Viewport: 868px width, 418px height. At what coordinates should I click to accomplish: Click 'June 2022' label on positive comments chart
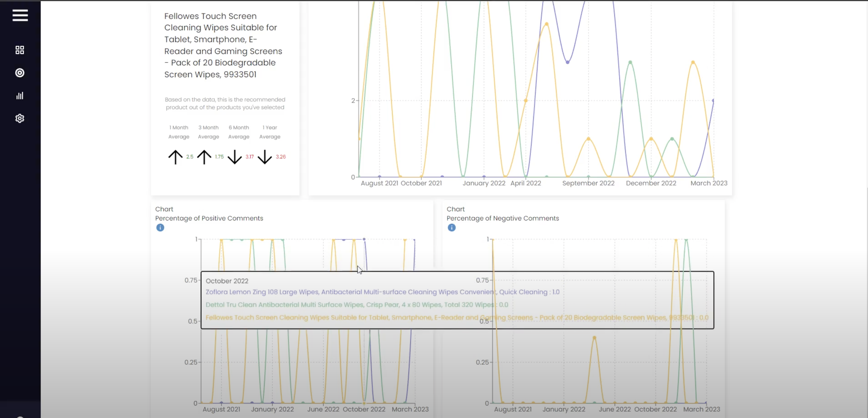(x=323, y=409)
